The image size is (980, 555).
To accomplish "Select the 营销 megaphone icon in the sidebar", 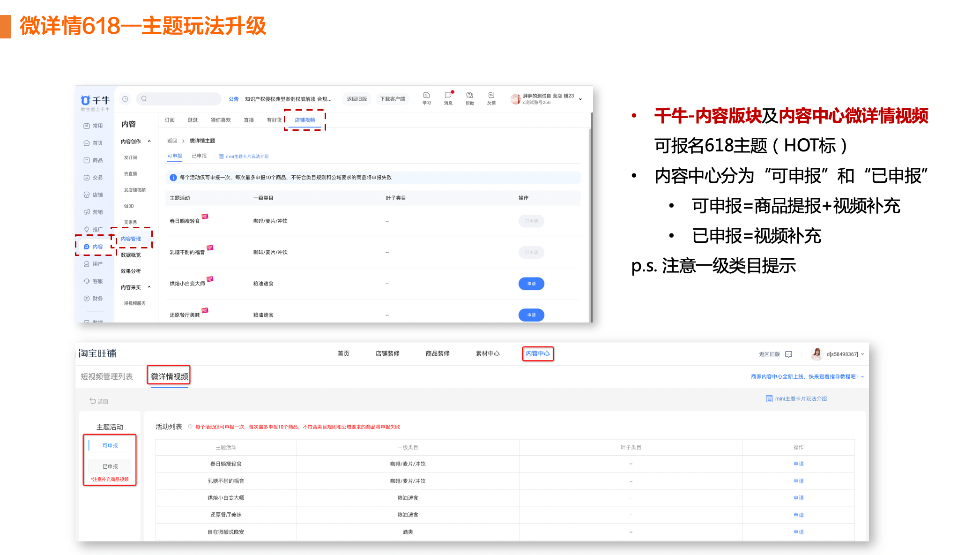I will [87, 212].
